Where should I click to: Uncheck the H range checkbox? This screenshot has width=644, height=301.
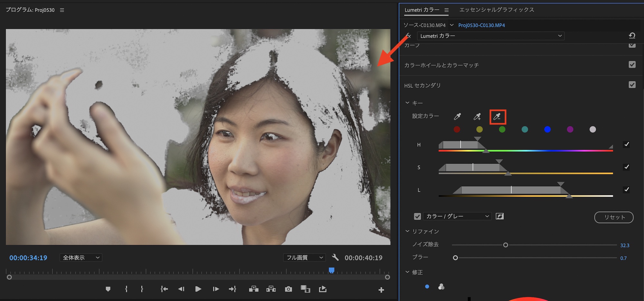[626, 144]
